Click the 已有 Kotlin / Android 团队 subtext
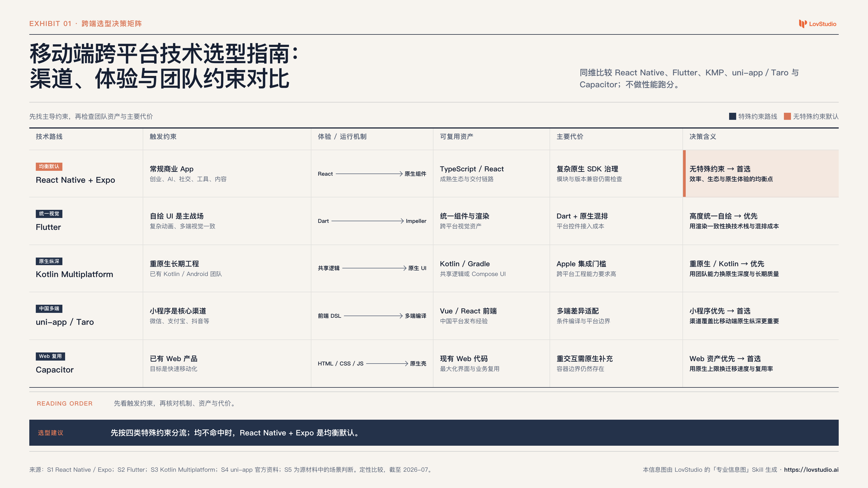The height and width of the screenshot is (488, 868). (186, 274)
